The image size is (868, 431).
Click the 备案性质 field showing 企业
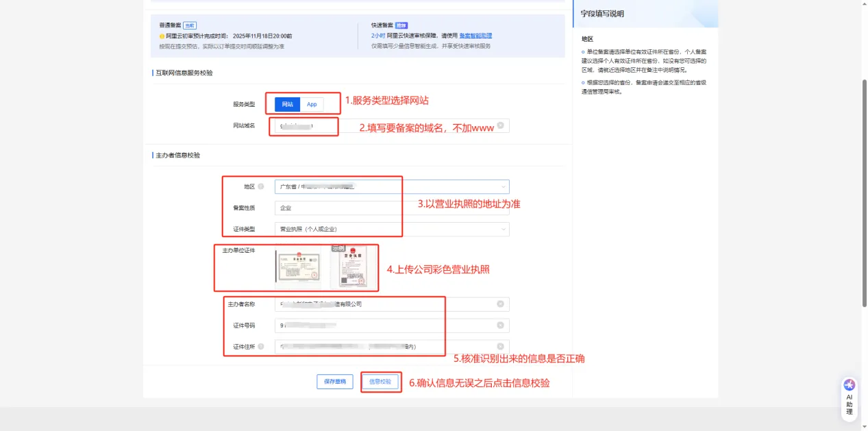(x=390, y=208)
